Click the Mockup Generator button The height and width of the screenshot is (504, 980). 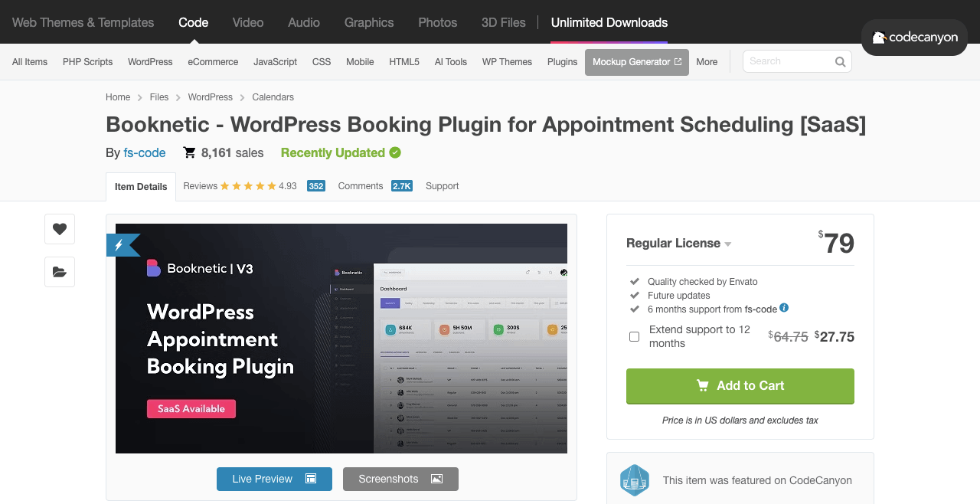click(637, 62)
